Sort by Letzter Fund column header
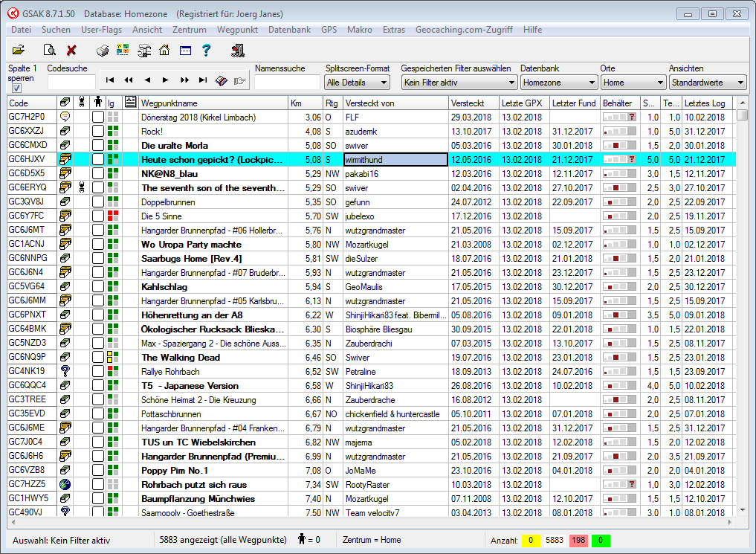Screen dimensions: 756x554 coord(574,103)
